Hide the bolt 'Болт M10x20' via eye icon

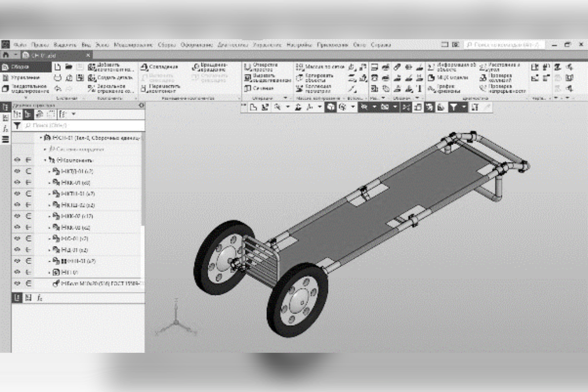(x=17, y=283)
